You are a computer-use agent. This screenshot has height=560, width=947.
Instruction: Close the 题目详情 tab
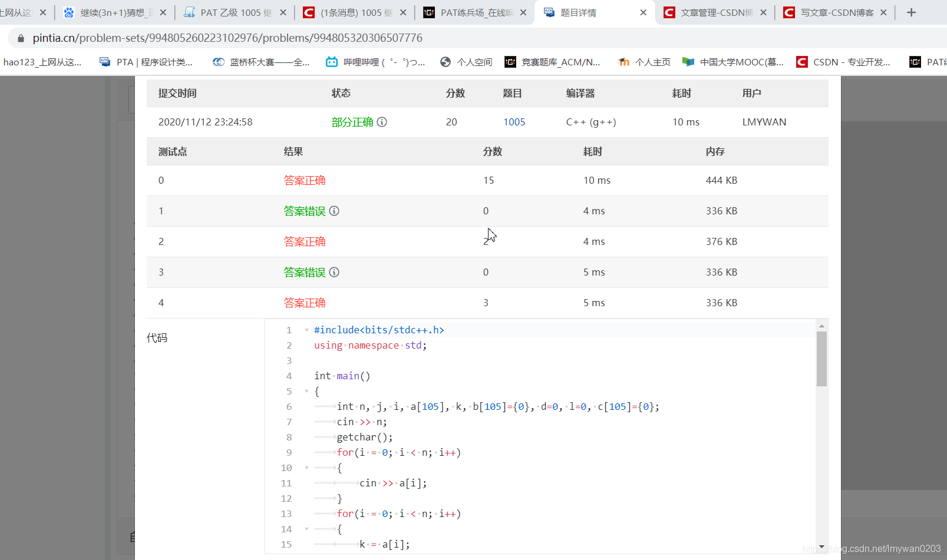[643, 12]
